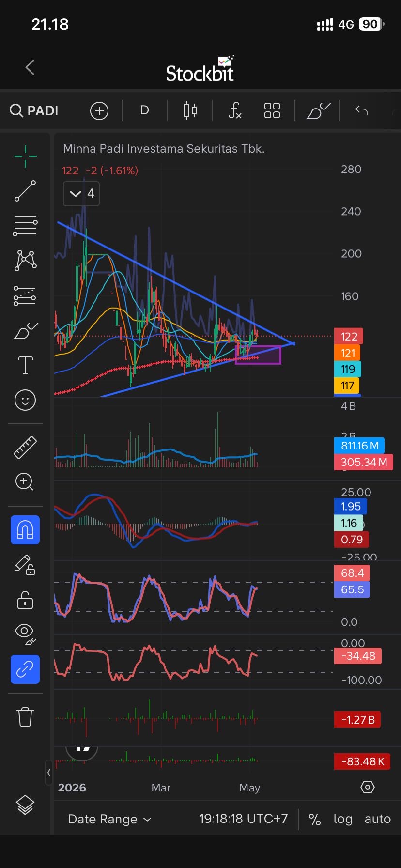
Task: Toggle log scale mode
Action: [343, 819]
